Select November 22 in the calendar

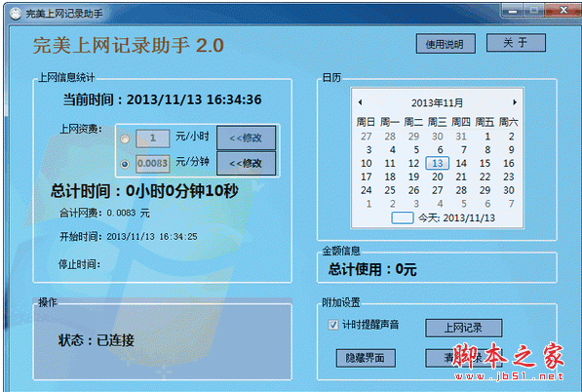point(485,176)
